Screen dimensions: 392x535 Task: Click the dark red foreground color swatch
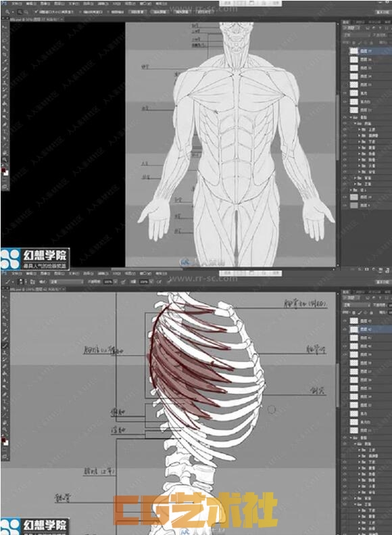[x=3, y=440]
